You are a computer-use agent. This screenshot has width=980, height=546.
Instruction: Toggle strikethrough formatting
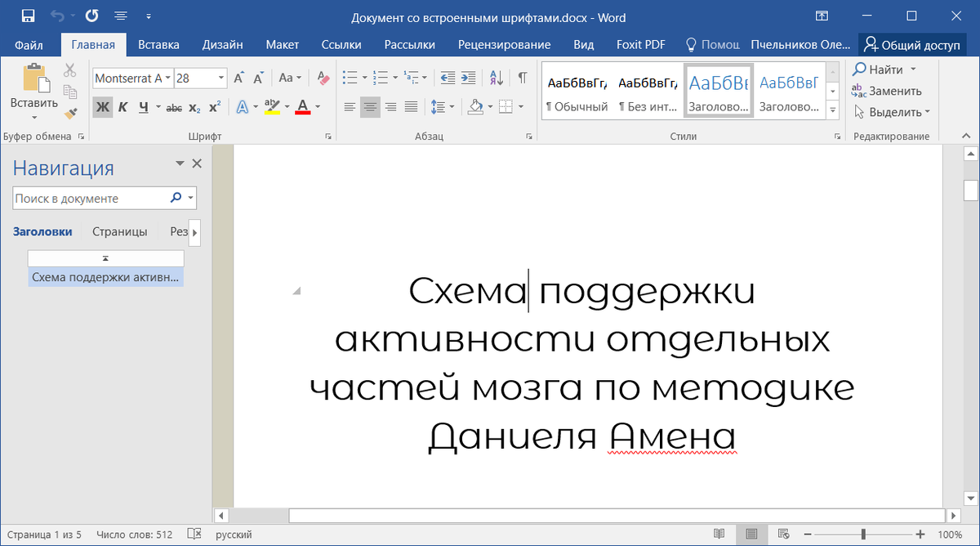coord(173,107)
